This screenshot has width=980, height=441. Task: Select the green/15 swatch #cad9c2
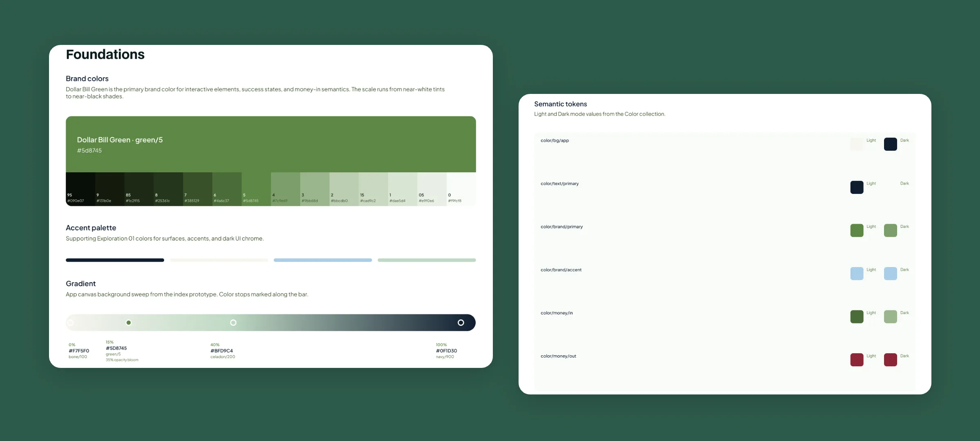coord(374,189)
